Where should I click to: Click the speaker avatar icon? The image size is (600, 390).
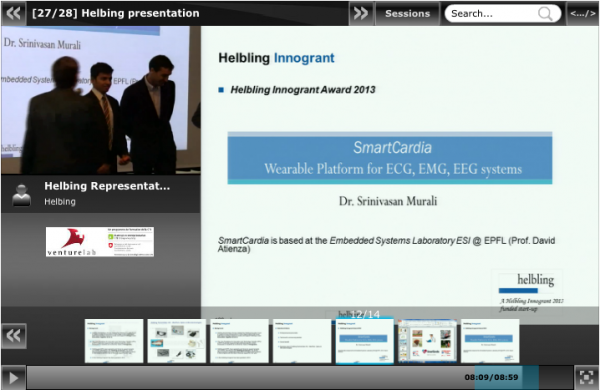tap(21, 195)
